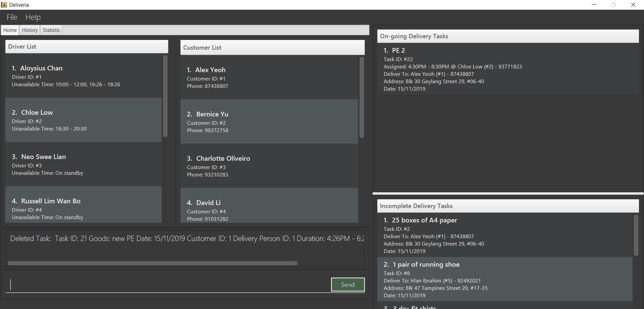Open the Help menu

click(33, 17)
